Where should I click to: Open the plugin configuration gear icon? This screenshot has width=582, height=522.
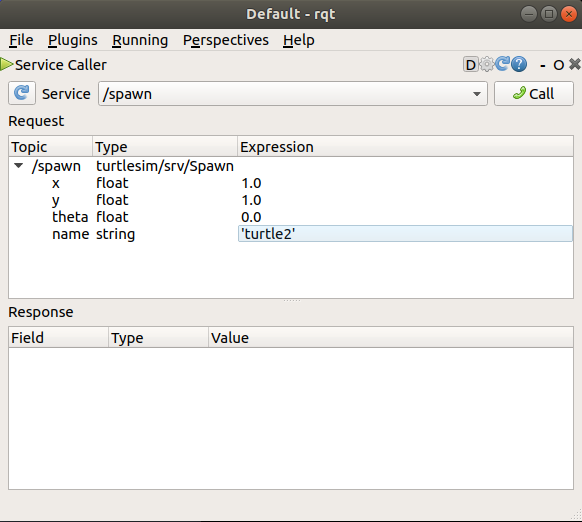[x=487, y=65]
